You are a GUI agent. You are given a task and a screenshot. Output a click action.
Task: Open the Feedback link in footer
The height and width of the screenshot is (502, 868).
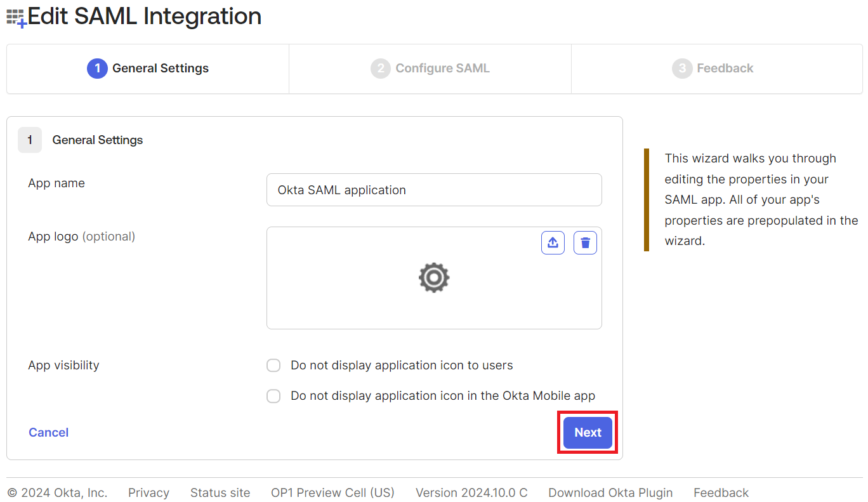(721, 492)
